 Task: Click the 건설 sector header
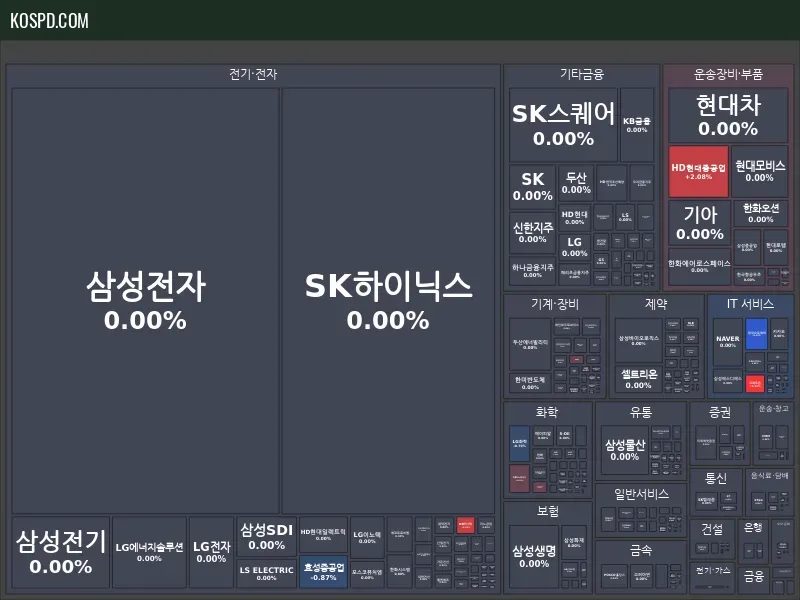pyautogui.click(x=712, y=529)
